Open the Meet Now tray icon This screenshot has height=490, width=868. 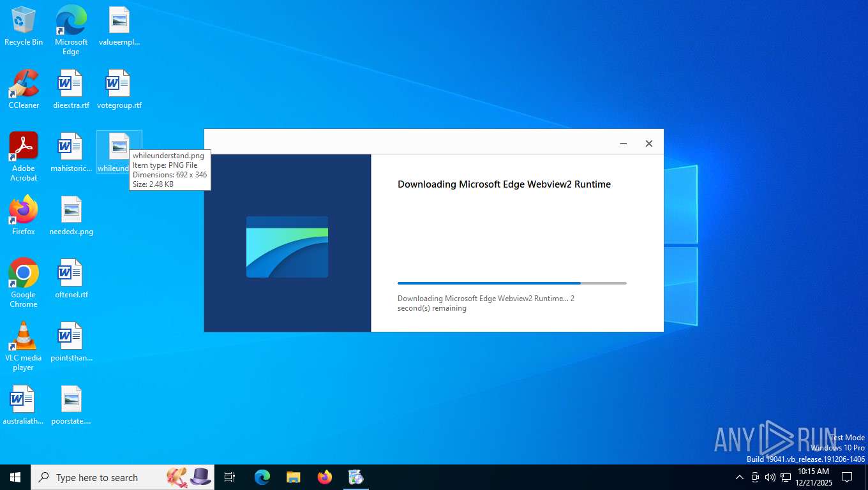[x=755, y=477]
